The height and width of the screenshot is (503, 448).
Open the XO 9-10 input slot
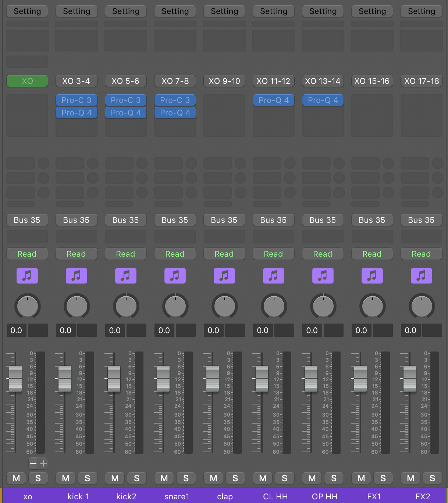pos(224,81)
